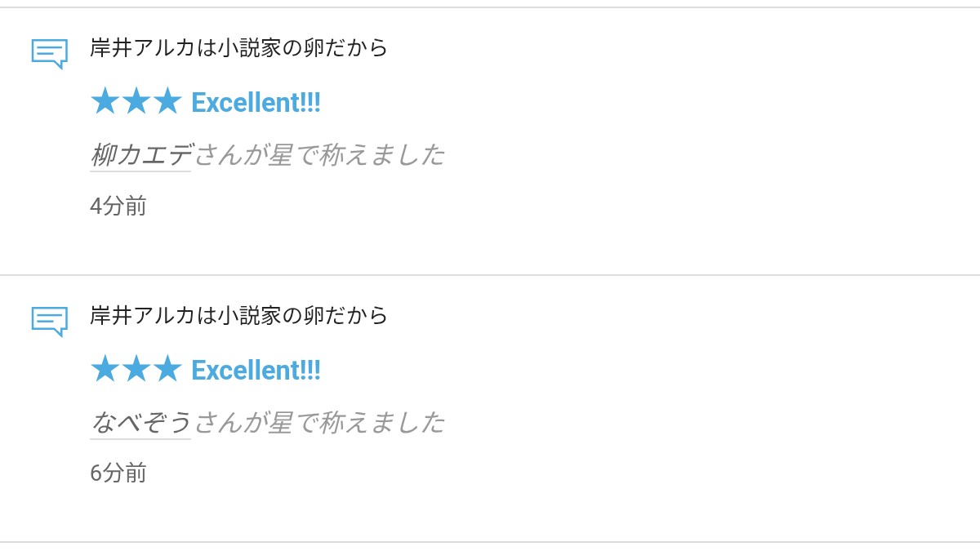This screenshot has width=980, height=551.
Task: Click さんが星で称えました text after なべぞう
Action: pos(319,422)
